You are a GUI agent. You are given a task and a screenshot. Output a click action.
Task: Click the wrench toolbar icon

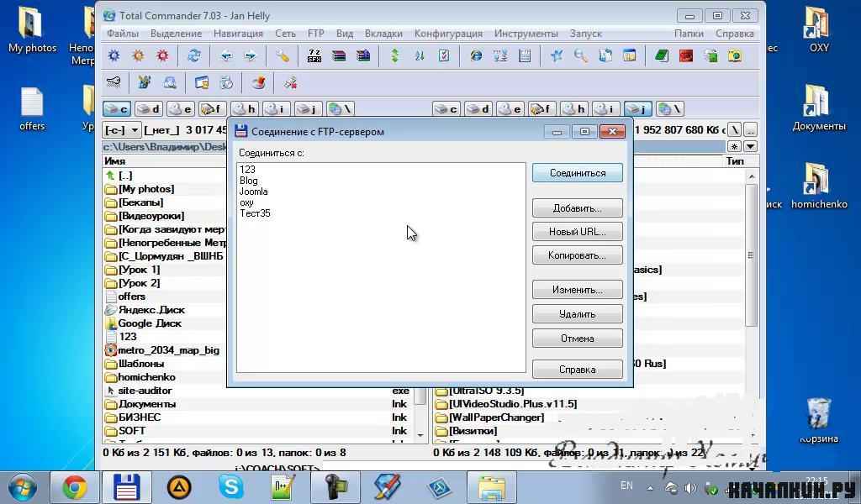[283, 55]
